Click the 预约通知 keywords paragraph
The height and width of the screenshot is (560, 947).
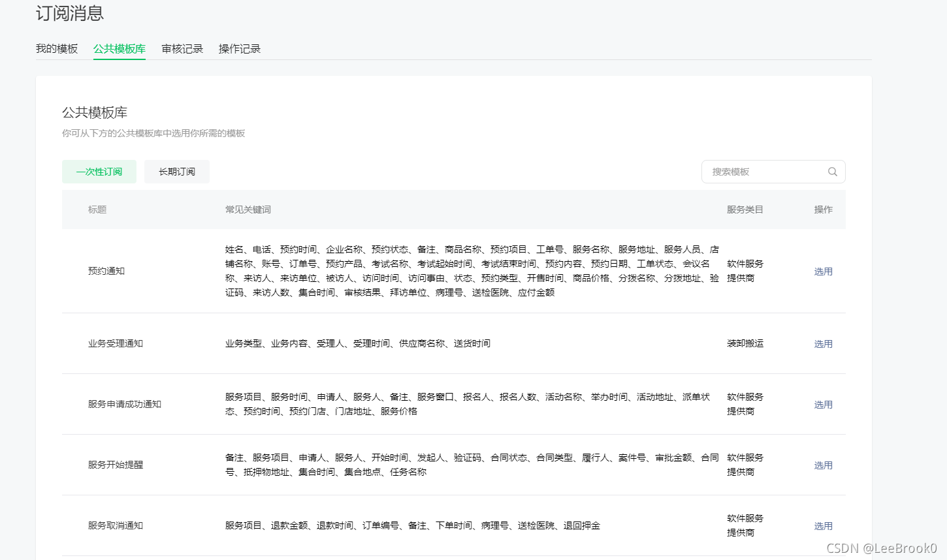[472, 271]
